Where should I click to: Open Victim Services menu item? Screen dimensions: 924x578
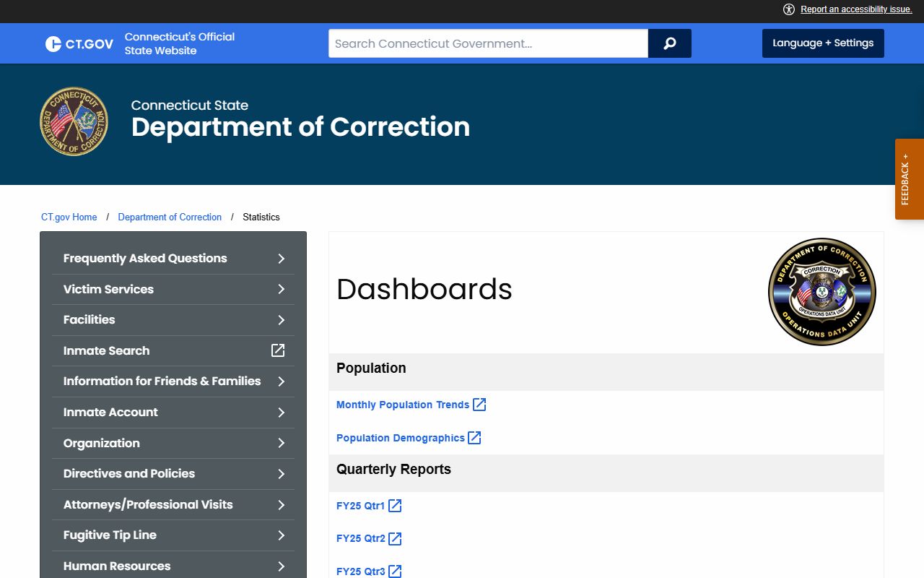(173, 289)
